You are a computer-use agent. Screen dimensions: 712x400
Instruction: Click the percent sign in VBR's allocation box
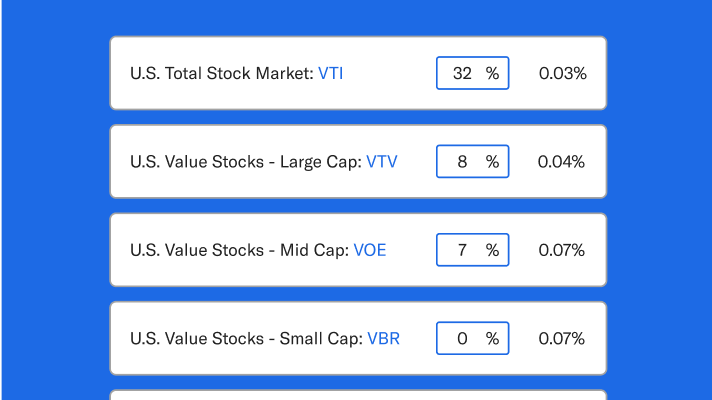[x=492, y=338]
